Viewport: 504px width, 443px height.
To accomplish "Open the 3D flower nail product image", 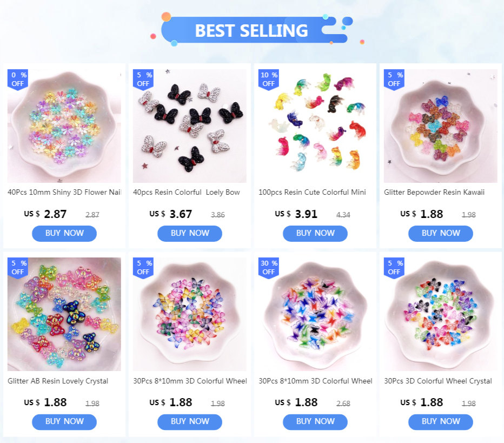I will tap(64, 126).
